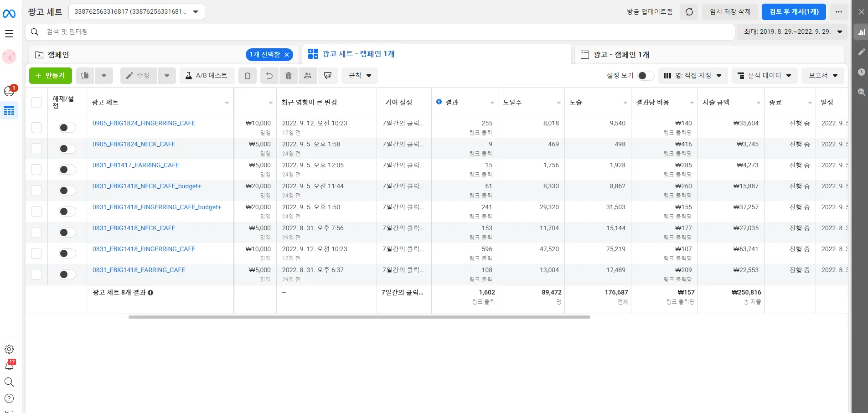Check the checkbox for 0831_FB1417_EARRING_CAFE row

coord(36,169)
